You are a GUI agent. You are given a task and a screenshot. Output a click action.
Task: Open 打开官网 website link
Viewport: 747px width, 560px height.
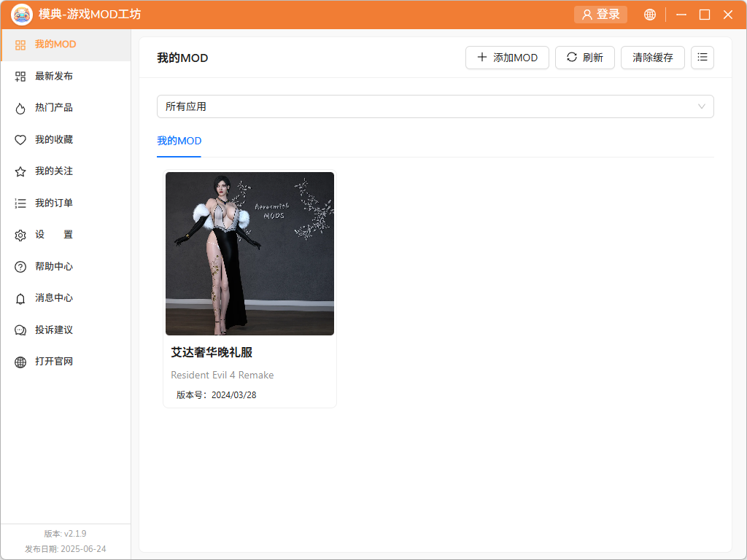point(53,362)
